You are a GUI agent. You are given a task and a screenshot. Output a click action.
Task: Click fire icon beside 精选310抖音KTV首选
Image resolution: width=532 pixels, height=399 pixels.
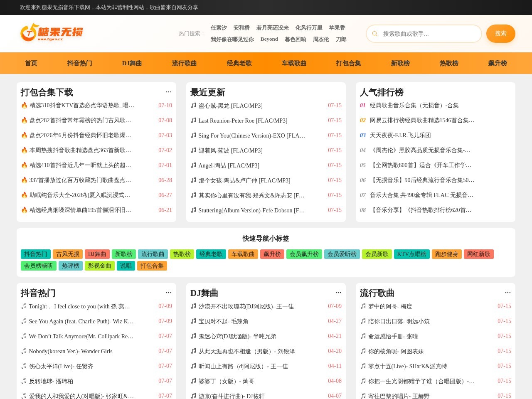point(24,106)
